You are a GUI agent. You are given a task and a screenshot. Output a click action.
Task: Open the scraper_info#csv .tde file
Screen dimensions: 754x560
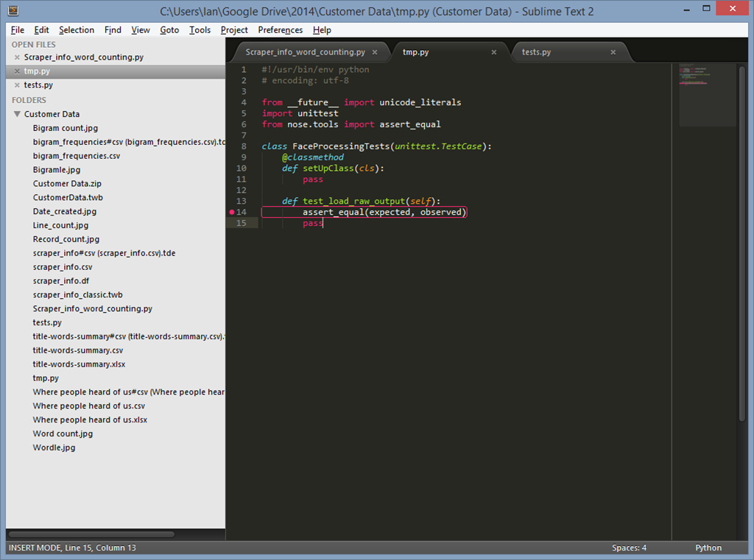[x=104, y=253]
